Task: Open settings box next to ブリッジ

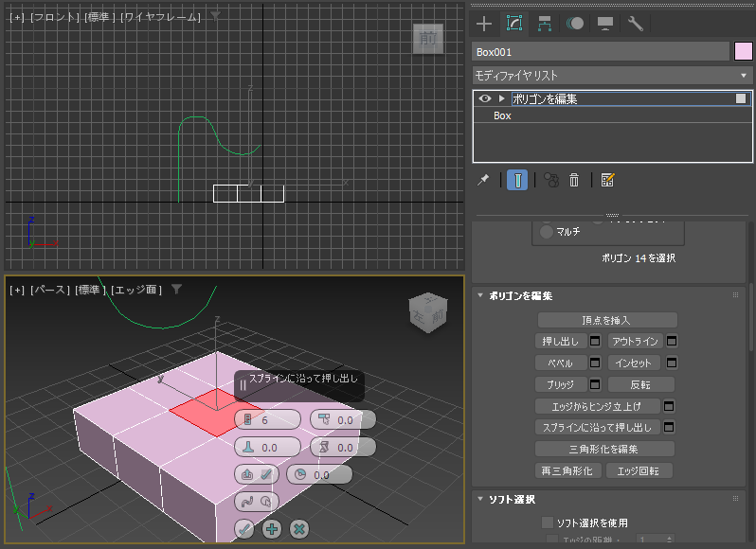Action: coord(595,384)
